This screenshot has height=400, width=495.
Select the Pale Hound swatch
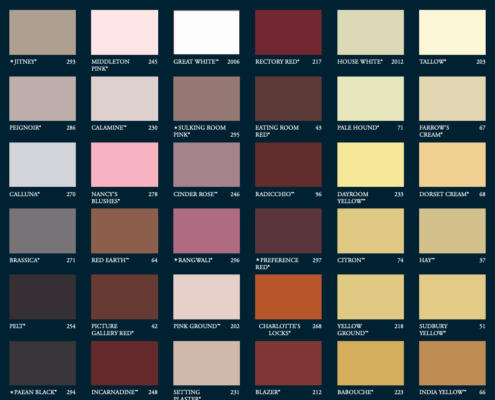click(x=370, y=99)
